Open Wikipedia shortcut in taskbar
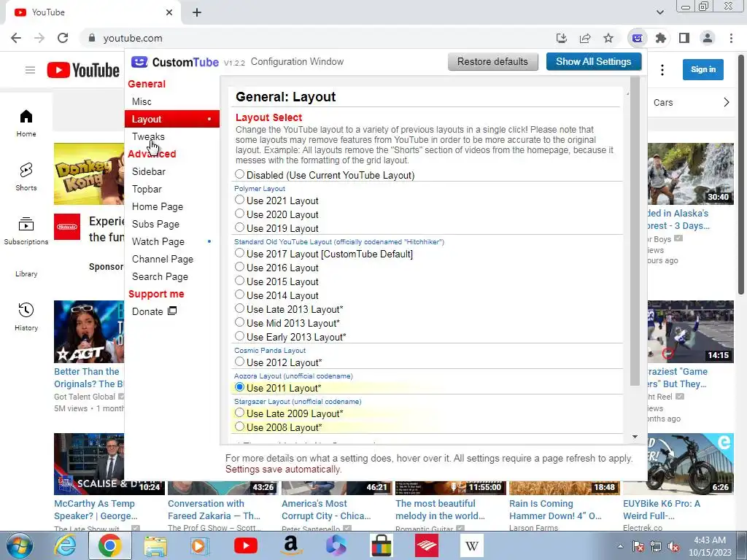The width and height of the screenshot is (747, 560). pyautogui.click(x=472, y=545)
